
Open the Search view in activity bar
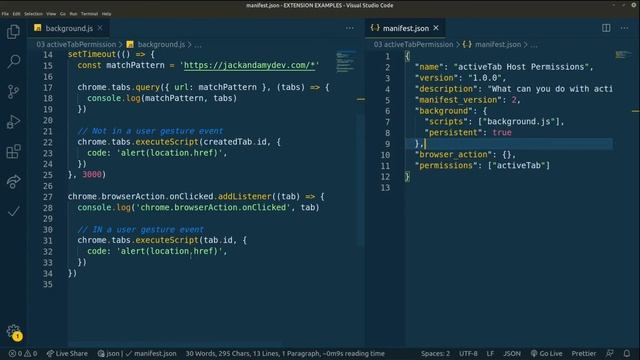(x=13, y=62)
